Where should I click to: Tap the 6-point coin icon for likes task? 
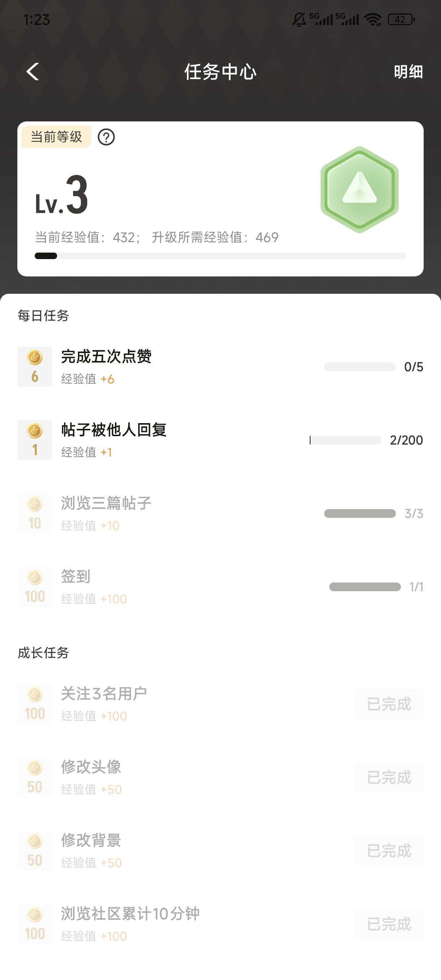coord(35,366)
